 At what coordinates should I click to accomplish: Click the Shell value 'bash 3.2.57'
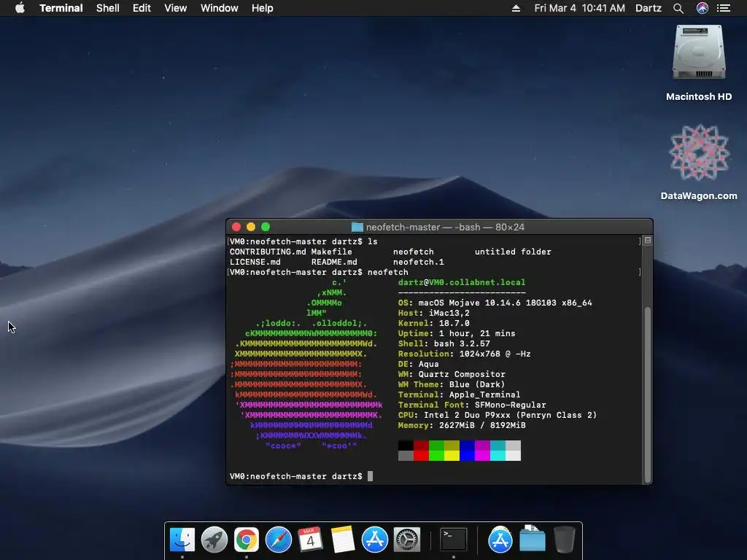coord(462,344)
